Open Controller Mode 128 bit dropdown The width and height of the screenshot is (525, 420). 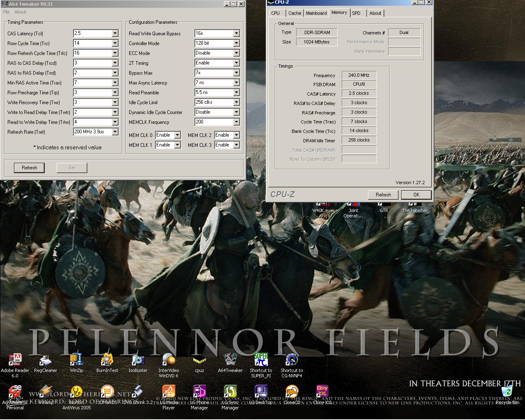(x=236, y=43)
